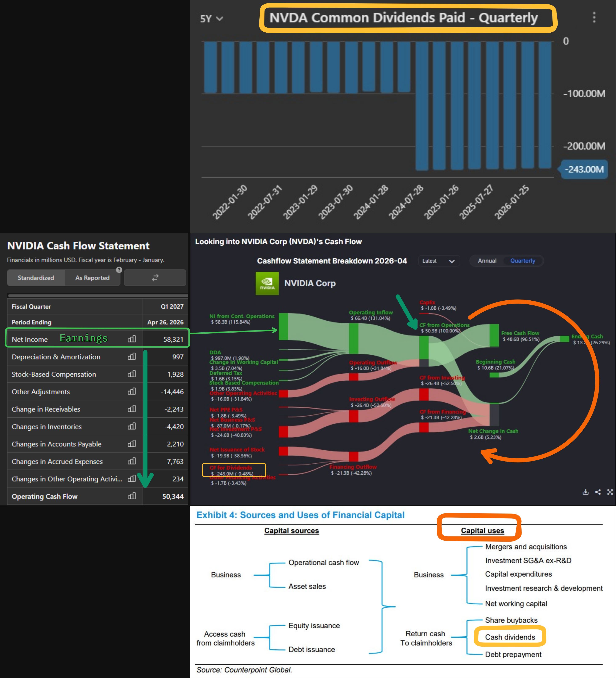This screenshot has width=616, height=678.
Task: Click the Q1 2027 fiscal quarter header
Action: point(172,306)
